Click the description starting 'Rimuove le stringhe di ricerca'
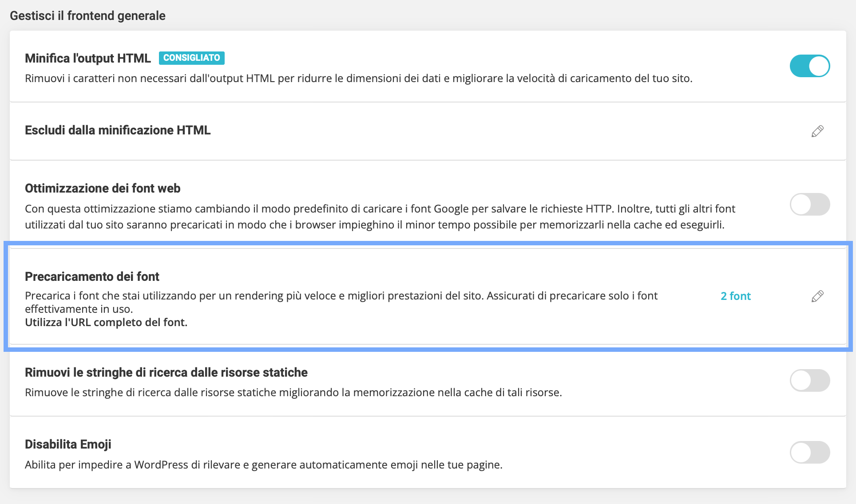The width and height of the screenshot is (856, 504). pyautogui.click(x=293, y=392)
